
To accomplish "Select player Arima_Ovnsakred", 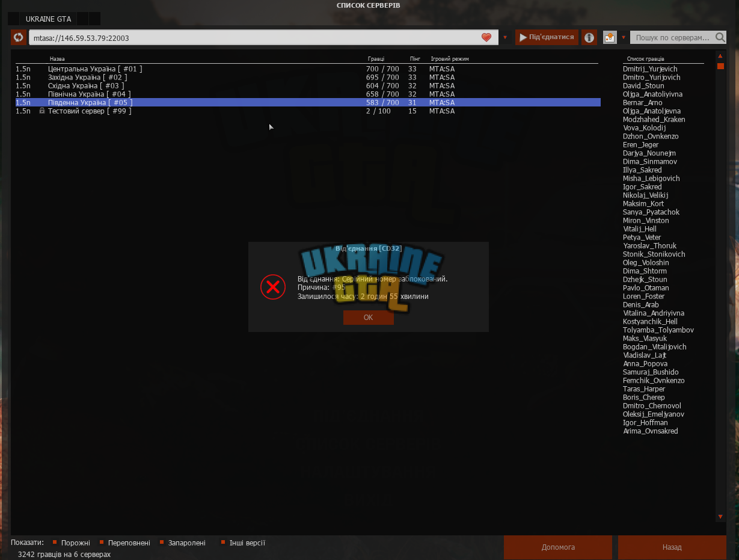I will point(651,431).
